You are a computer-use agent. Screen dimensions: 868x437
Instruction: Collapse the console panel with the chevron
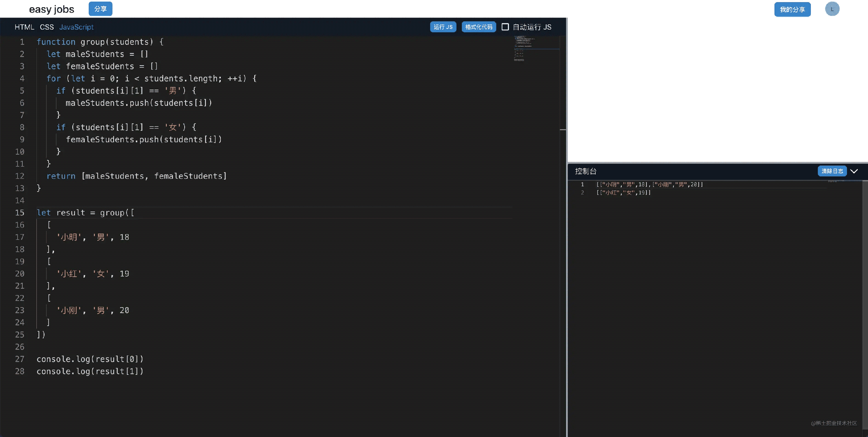[854, 171]
